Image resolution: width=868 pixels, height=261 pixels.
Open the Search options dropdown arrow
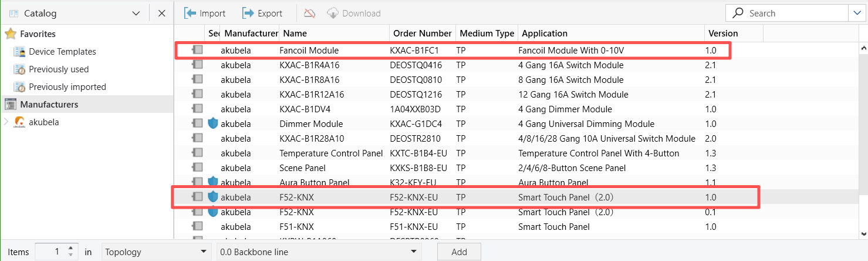(856, 13)
